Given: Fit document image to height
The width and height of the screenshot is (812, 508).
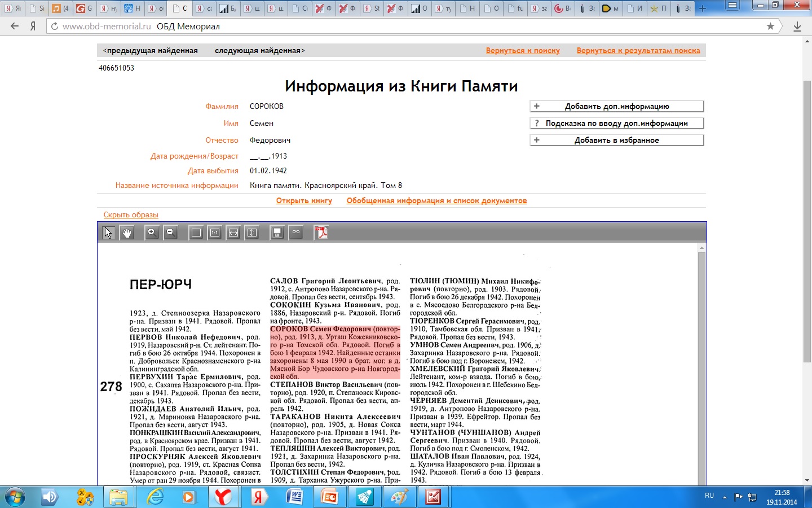Looking at the screenshot, I should (x=252, y=233).
